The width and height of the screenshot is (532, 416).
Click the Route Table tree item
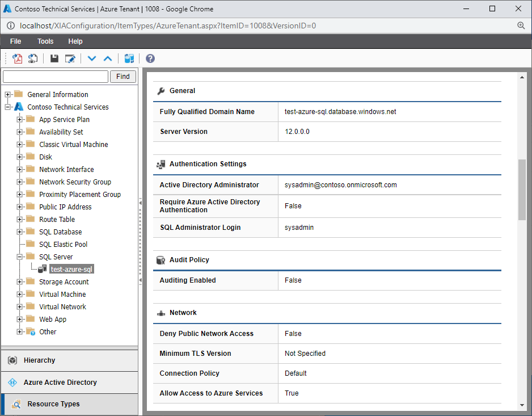(57, 220)
